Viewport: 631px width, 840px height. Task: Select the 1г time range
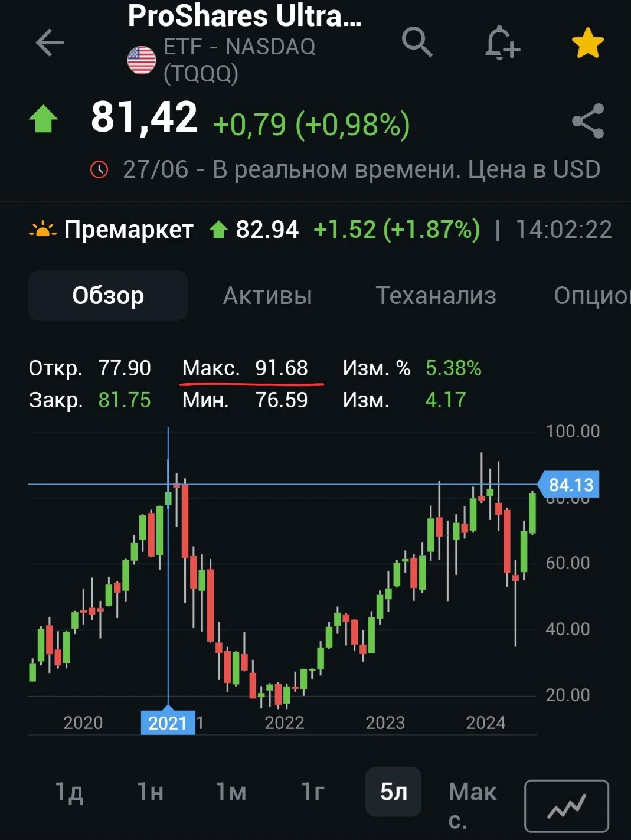312,792
